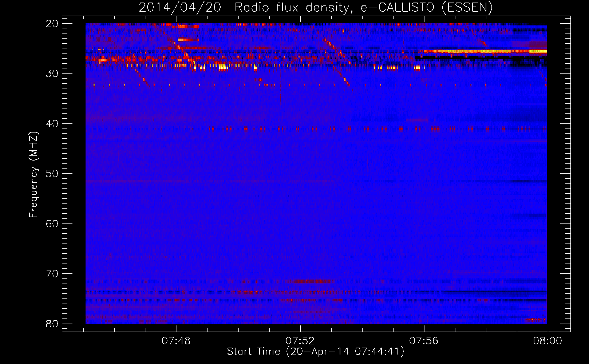Image resolution: width=589 pixels, height=364 pixels.
Task: Click the 50 frequency tick label
Action: (52, 174)
